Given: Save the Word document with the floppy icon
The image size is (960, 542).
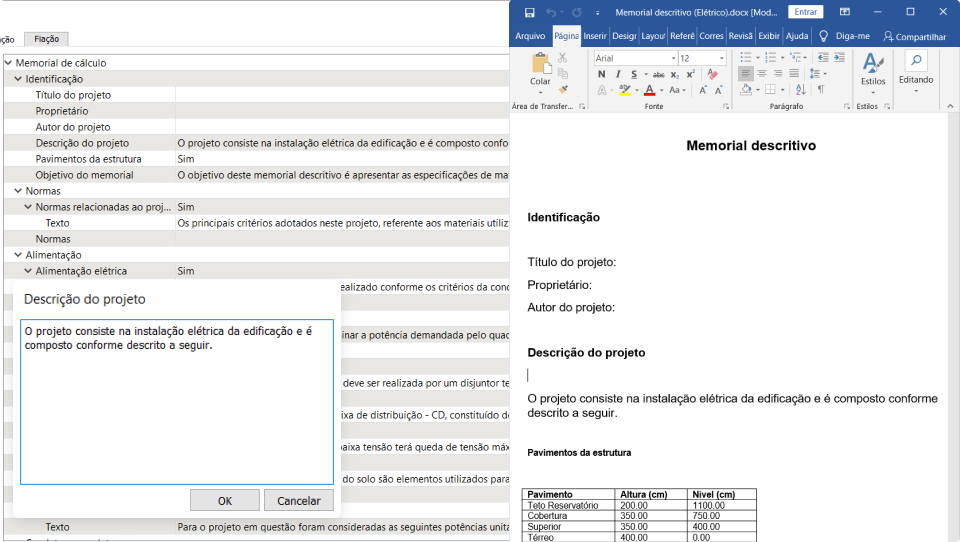Looking at the screenshot, I should pos(530,12).
